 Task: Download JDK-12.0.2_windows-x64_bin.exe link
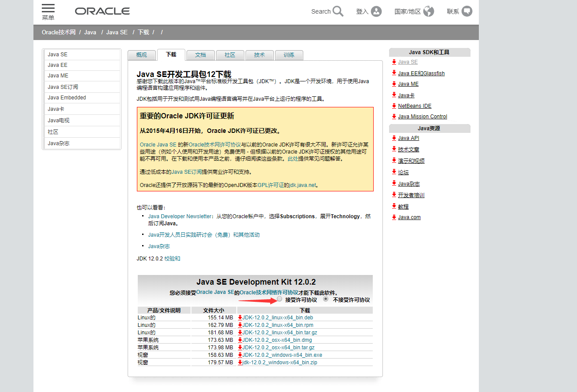(x=282, y=355)
